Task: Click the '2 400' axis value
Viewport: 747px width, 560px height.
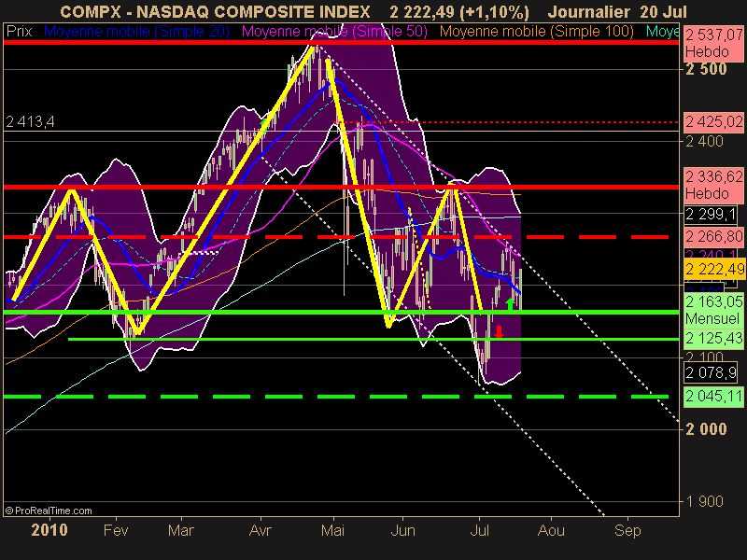Action: (x=704, y=142)
